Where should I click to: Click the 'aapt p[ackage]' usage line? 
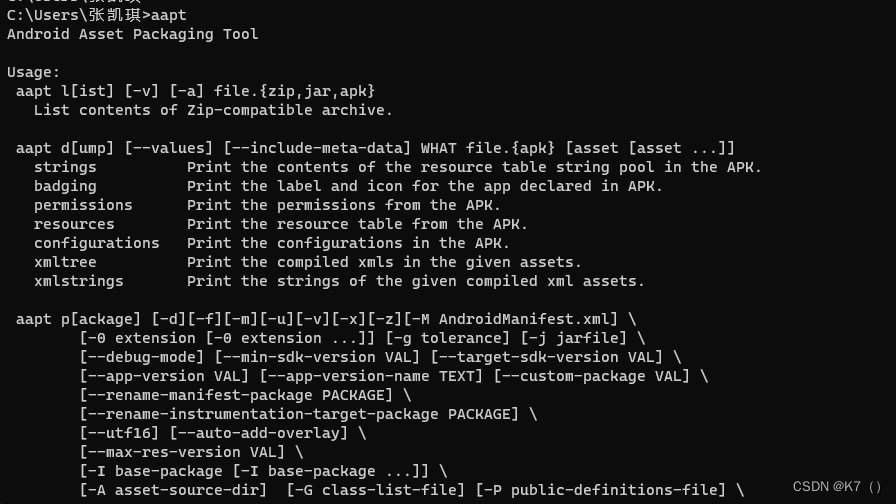click(x=326, y=319)
